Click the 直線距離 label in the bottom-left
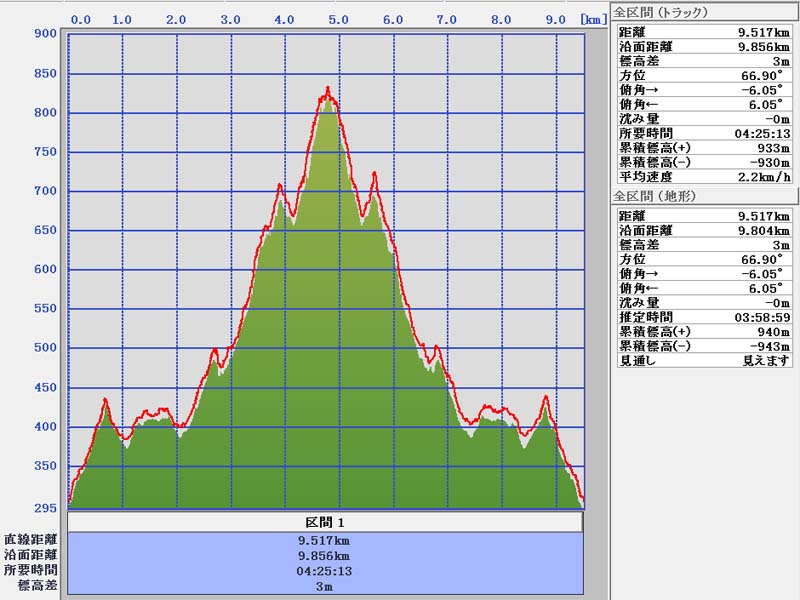The height and width of the screenshot is (600, 800). click(x=30, y=540)
